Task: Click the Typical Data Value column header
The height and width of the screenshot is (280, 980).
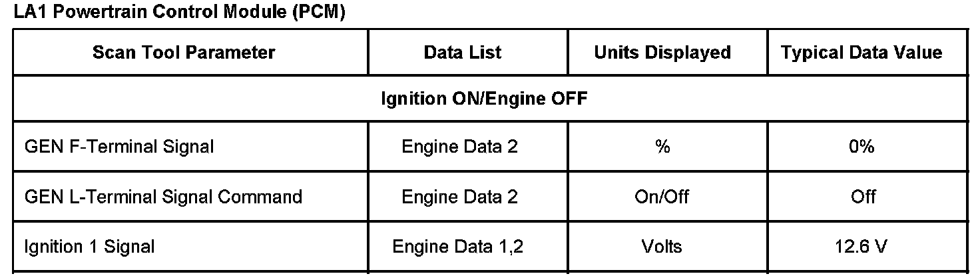Action: (x=861, y=53)
